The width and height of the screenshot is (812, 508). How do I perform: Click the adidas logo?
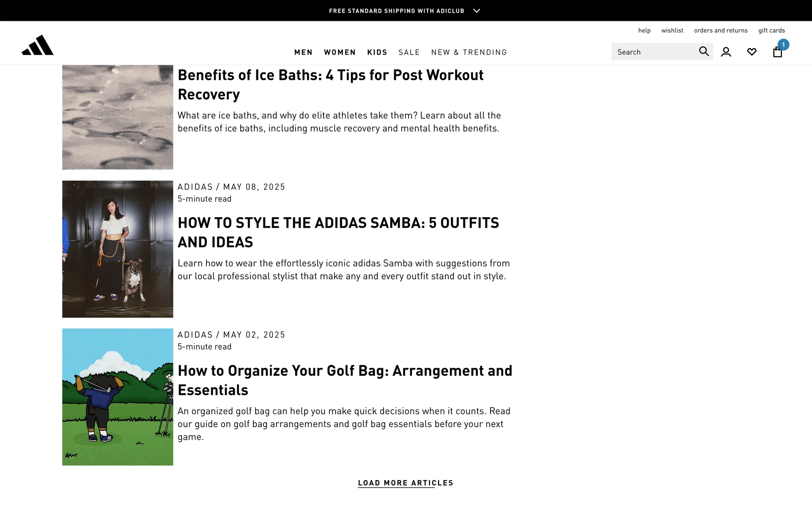(38, 45)
